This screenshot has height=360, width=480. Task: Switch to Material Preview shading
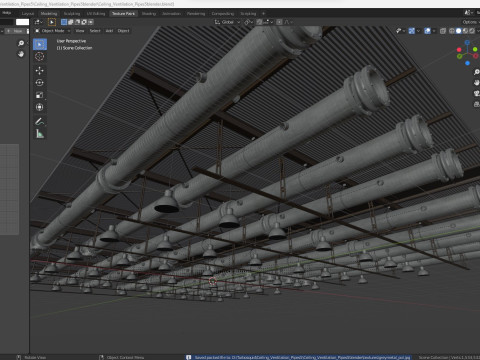tap(465, 31)
